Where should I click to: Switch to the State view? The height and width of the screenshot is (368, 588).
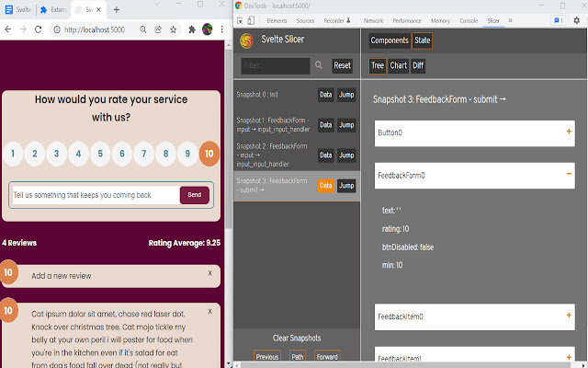click(x=422, y=40)
